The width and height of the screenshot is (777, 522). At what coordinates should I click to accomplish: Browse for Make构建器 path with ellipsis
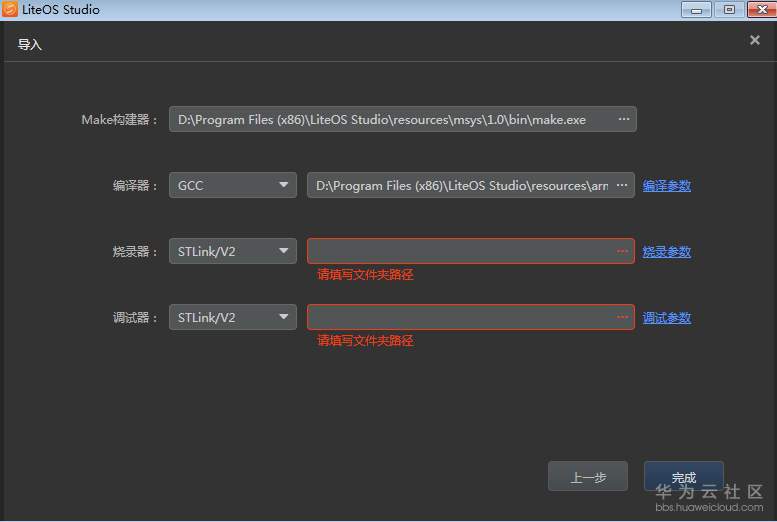(624, 119)
